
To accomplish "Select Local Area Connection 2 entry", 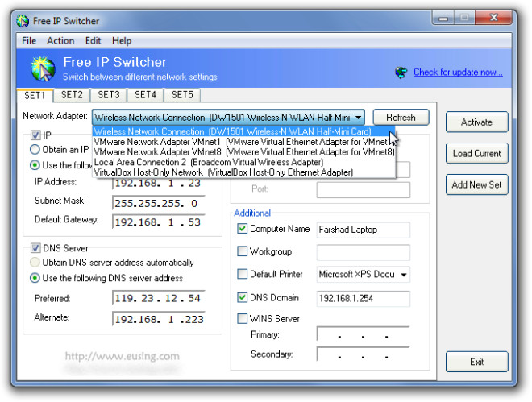I will 243,162.
